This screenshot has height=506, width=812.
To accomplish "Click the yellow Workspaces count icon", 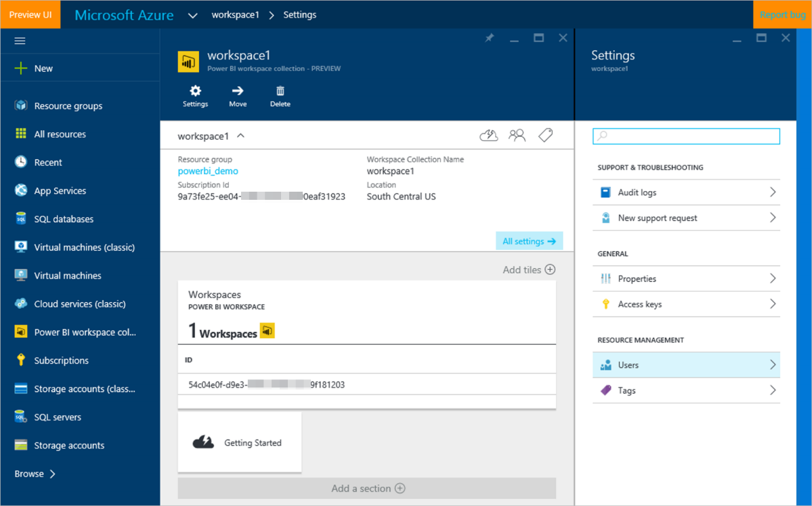I will coord(268,331).
